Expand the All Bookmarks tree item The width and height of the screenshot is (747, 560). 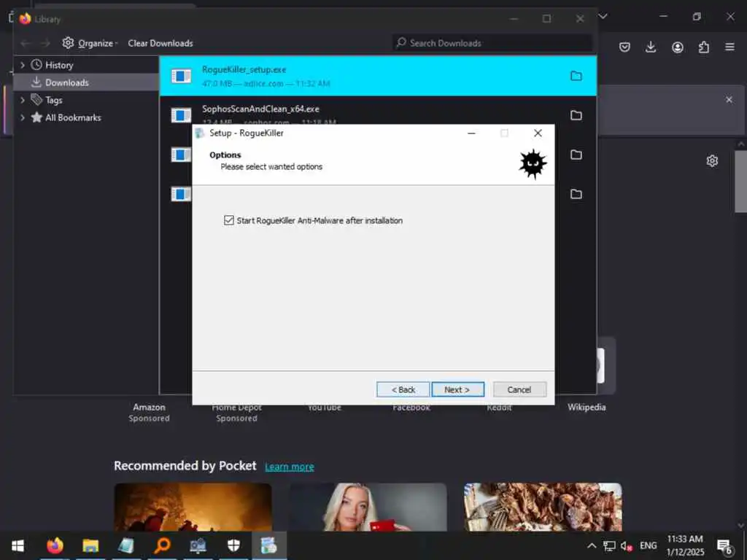(x=23, y=117)
